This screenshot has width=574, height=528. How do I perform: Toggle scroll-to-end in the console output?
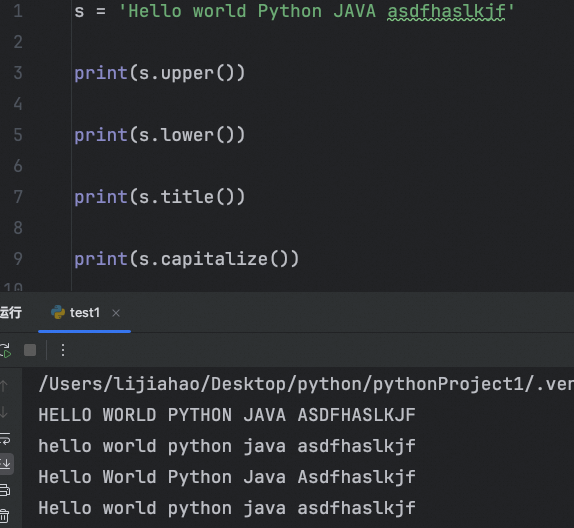click(6, 464)
